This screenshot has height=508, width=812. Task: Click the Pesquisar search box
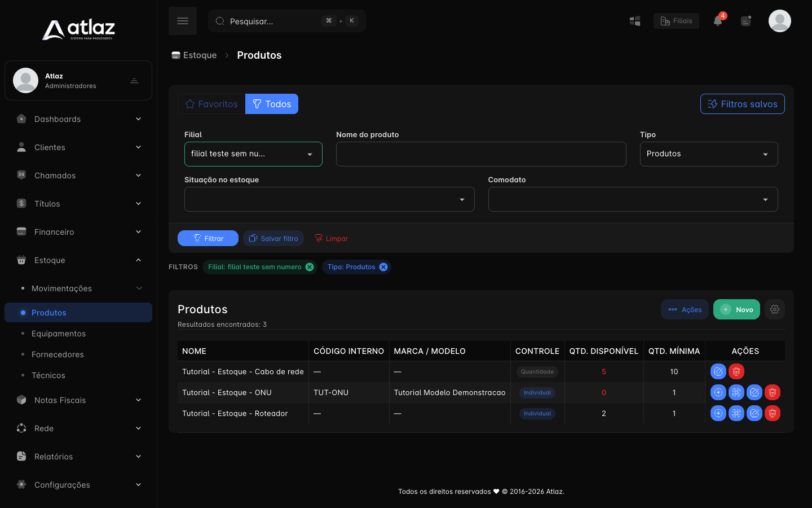287,21
